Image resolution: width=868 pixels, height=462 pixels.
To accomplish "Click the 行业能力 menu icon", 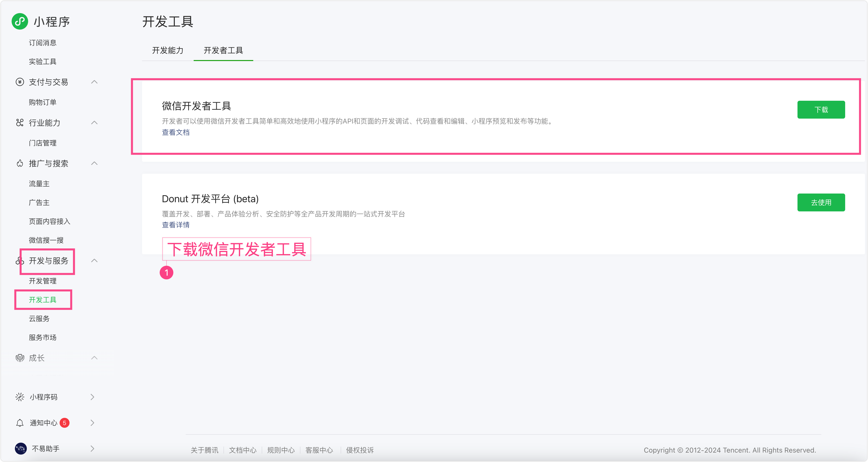I will (20, 123).
